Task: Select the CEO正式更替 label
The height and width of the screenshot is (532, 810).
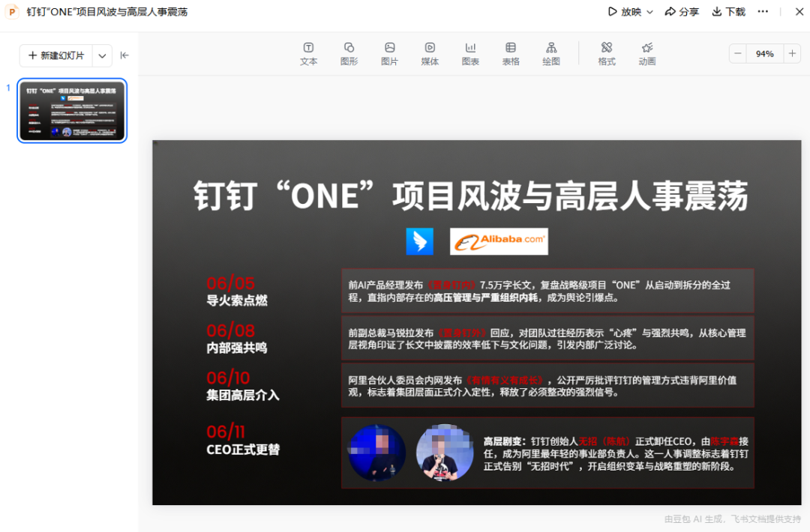Action: click(243, 450)
